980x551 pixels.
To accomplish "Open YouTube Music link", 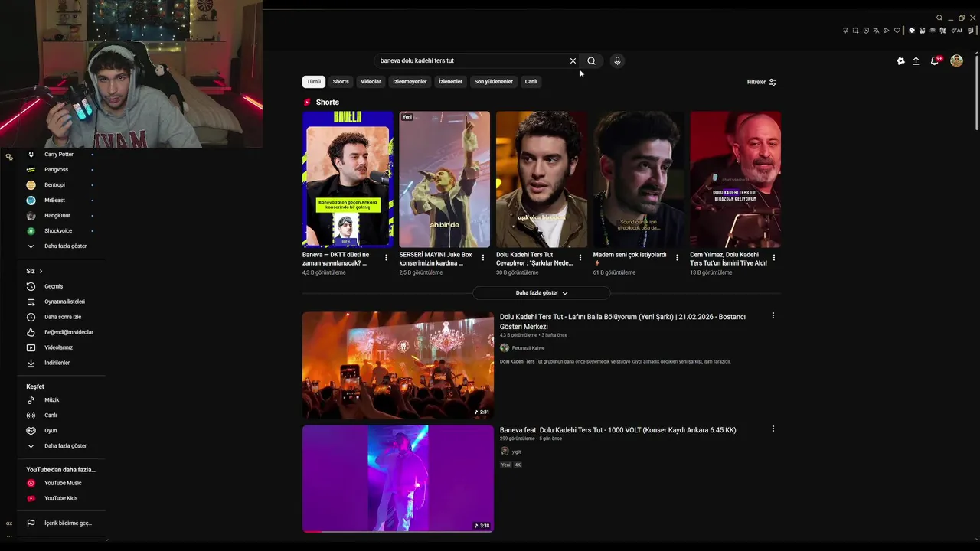I will click(61, 483).
